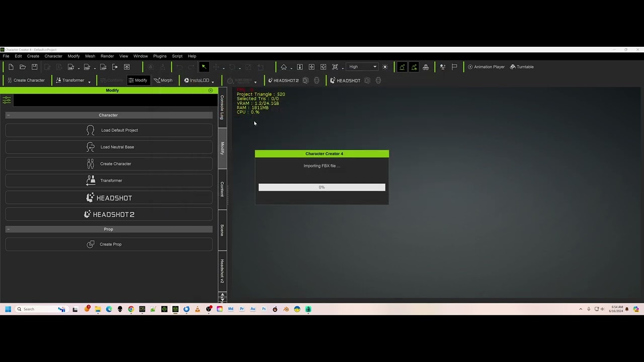Click Transformer button in Modify panel
This screenshot has width=644, height=362.
[x=109, y=180]
